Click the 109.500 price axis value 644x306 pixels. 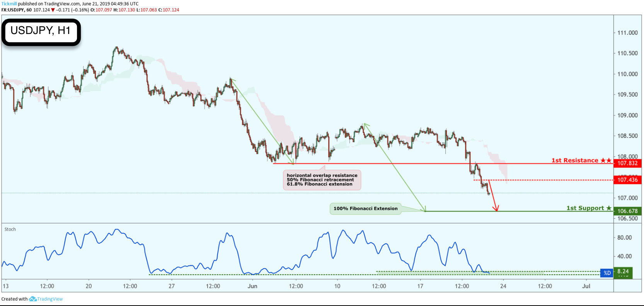[x=627, y=95]
